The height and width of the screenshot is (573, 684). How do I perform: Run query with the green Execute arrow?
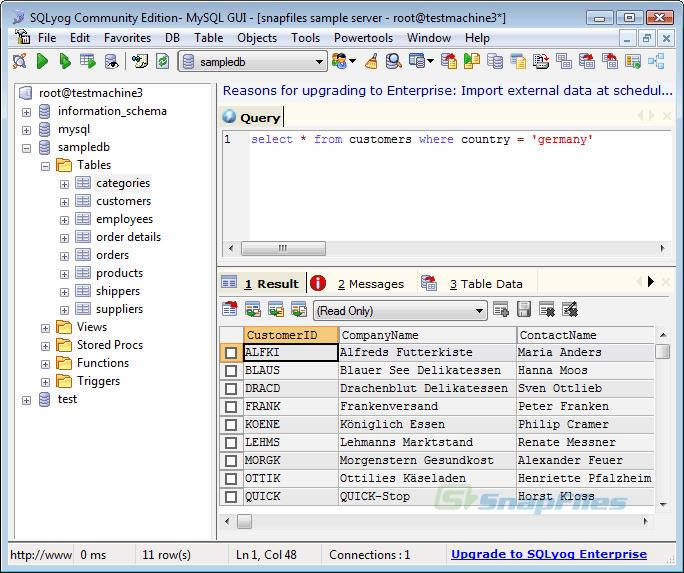point(42,61)
